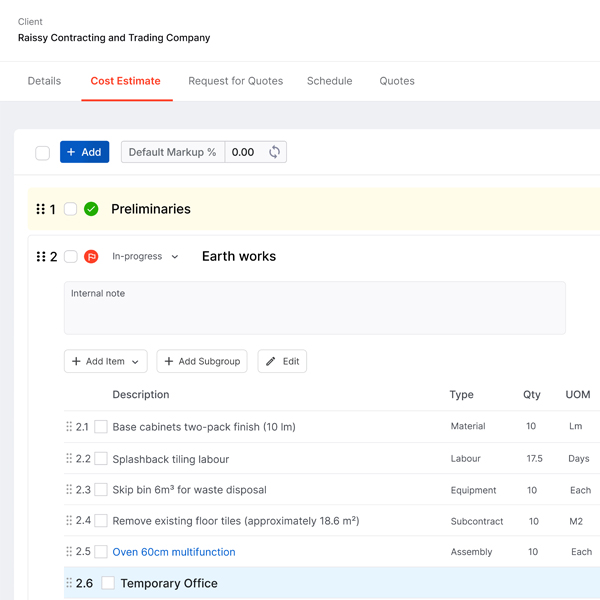Click the drag handle of row 2.4
600x600 pixels.
click(x=69, y=521)
